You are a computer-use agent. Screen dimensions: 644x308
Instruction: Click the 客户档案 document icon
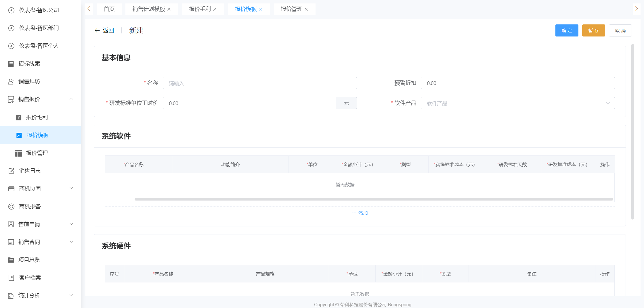click(x=11, y=278)
